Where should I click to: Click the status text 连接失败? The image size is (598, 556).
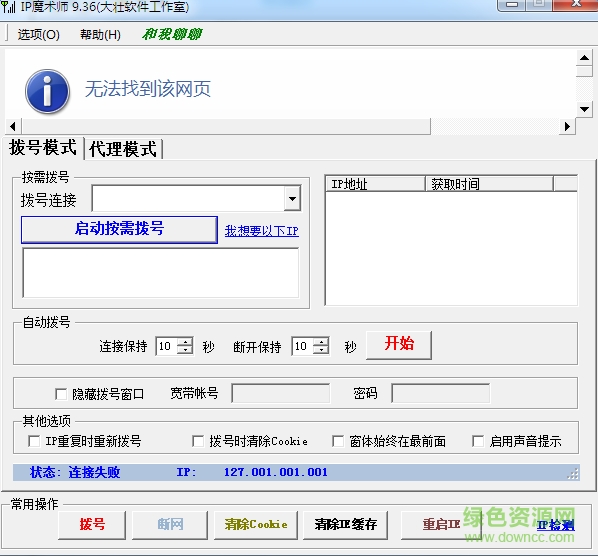coord(94,472)
